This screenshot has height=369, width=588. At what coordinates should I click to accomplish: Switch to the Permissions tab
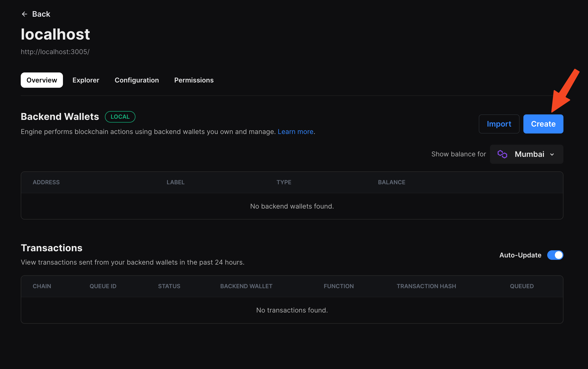pos(194,80)
